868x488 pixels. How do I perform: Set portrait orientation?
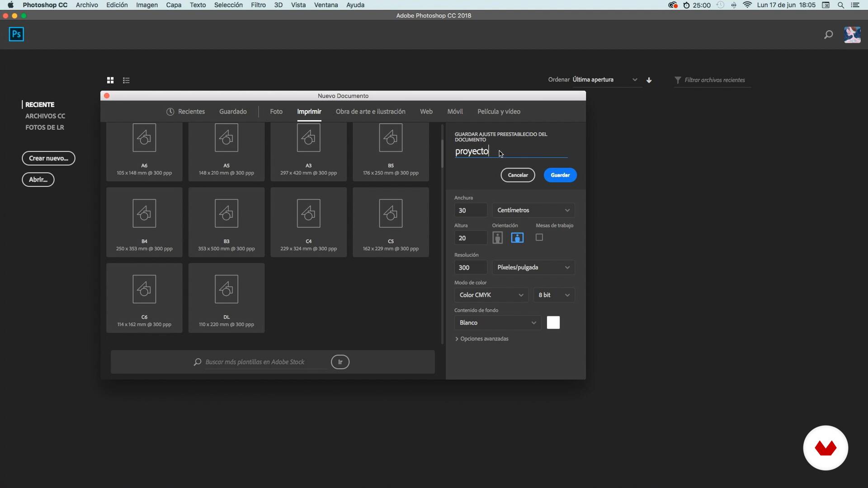point(498,238)
